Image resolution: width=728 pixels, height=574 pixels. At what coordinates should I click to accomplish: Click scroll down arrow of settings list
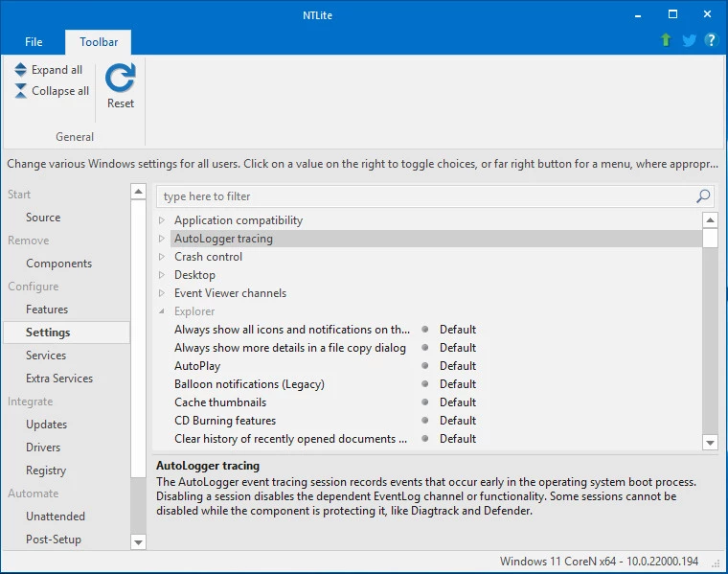point(710,442)
